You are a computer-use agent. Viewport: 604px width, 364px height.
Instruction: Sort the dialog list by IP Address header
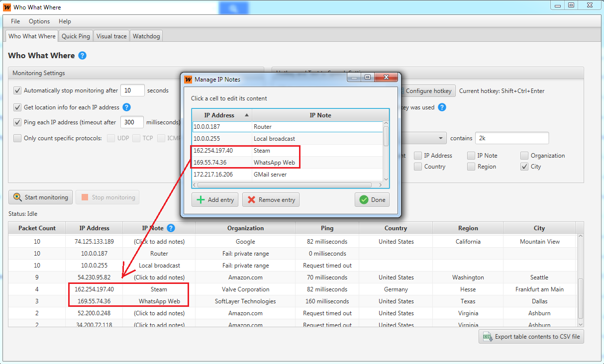(222, 115)
